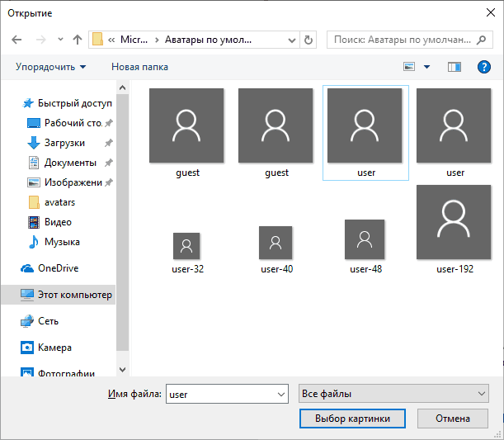Image resolution: width=504 pixels, height=440 pixels.
Task: Close the Открытие dialog window
Action: click(491, 12)
